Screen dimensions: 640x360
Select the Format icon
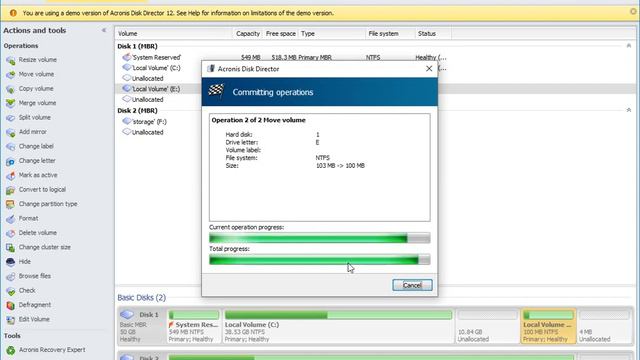tap(11, 219)
